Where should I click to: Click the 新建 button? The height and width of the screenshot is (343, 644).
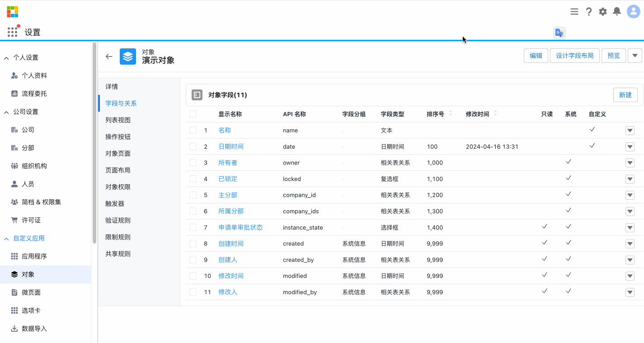click(x=625, y=95)
